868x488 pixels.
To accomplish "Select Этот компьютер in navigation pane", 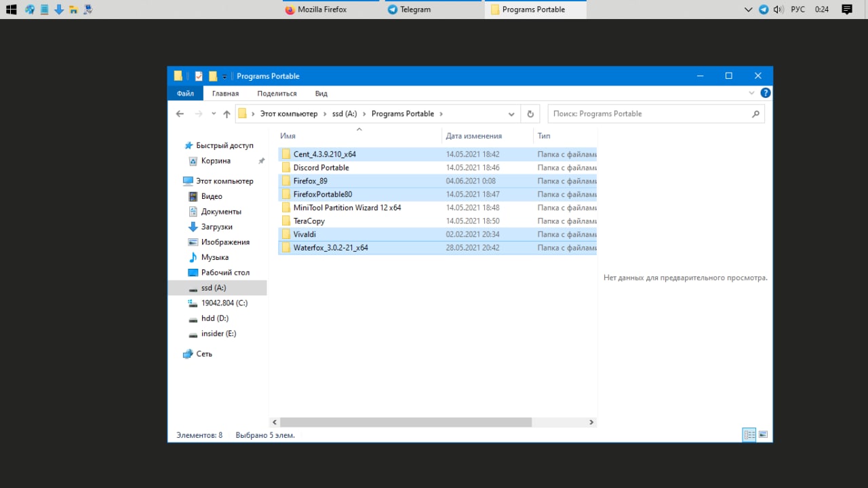I will [x=218, y=181].
